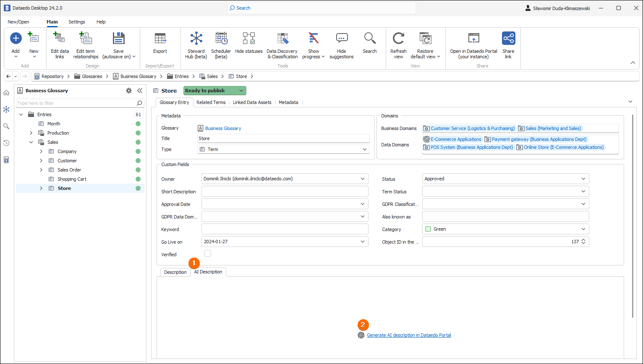643x364 pixels.
Task: Collapse the Sales tree node
Action: [31, 142]
